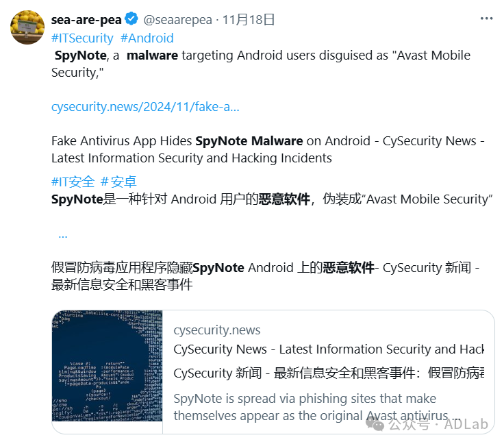Click the bold "SpyNote Malware" headline text
The image size is (504, 444).
click(249, 141)
